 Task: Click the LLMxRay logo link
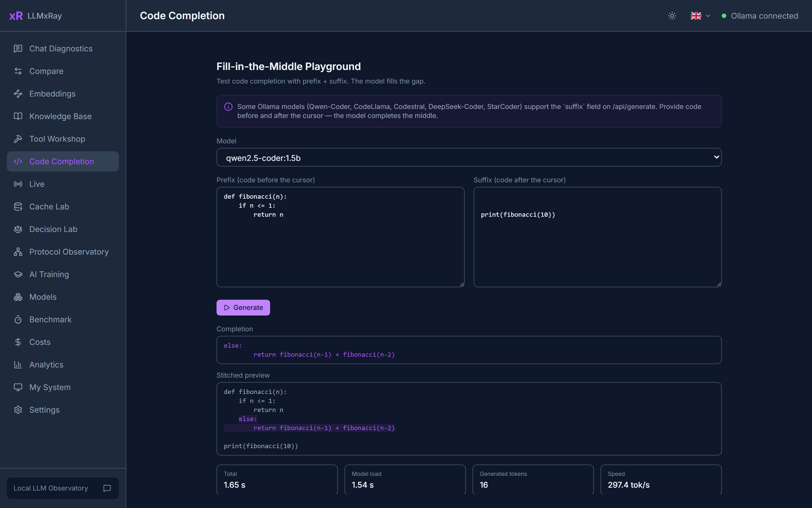(x=36, y=16)
